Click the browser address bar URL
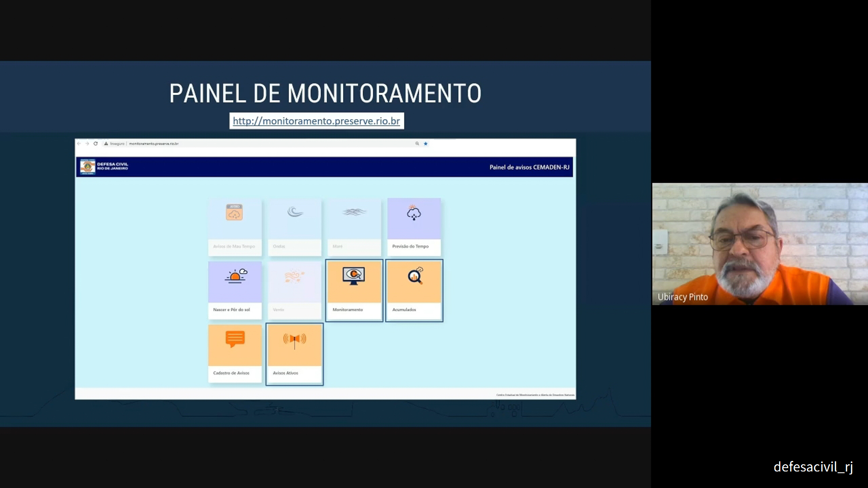Image resolution: width=868 pixels, height=488 pixels. point(154,144)
